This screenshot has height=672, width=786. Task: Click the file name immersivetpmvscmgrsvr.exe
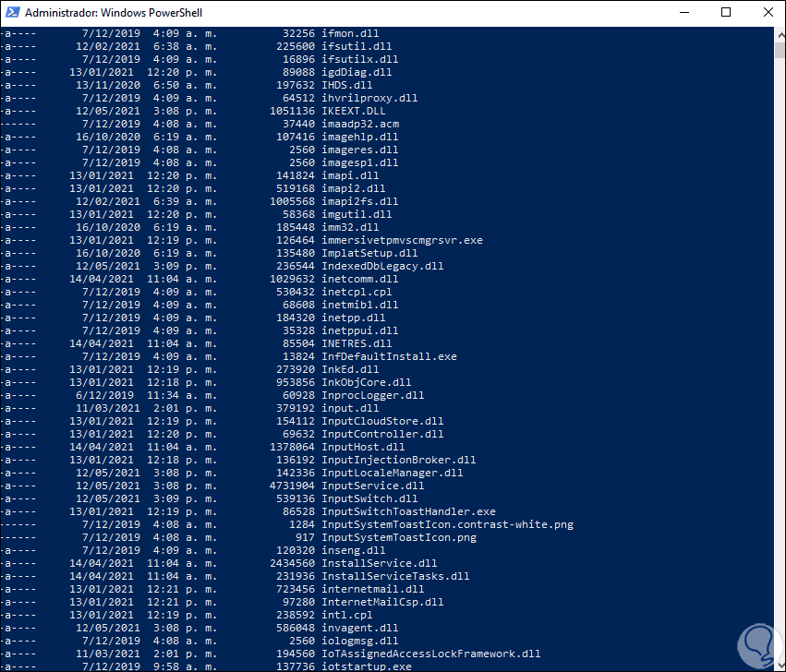(402, 241)
